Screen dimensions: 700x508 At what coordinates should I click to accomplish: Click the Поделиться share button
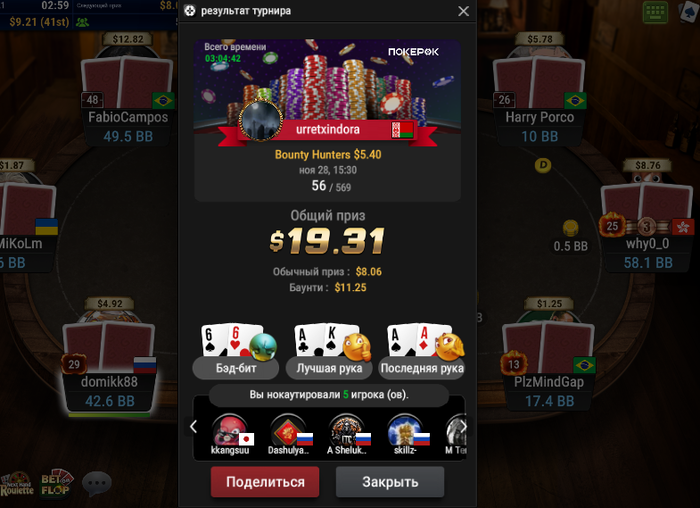(x=265, y=482)
